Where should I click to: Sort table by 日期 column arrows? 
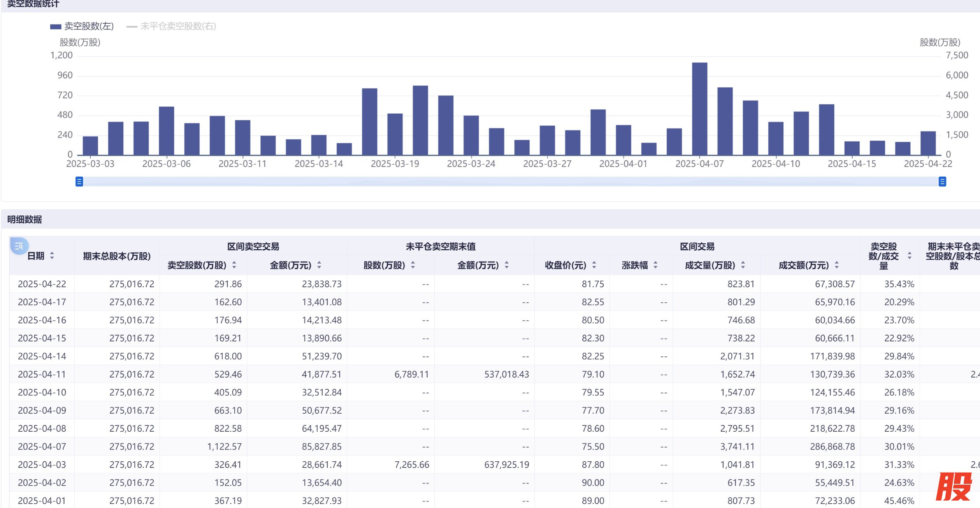(x=52, y=256)
